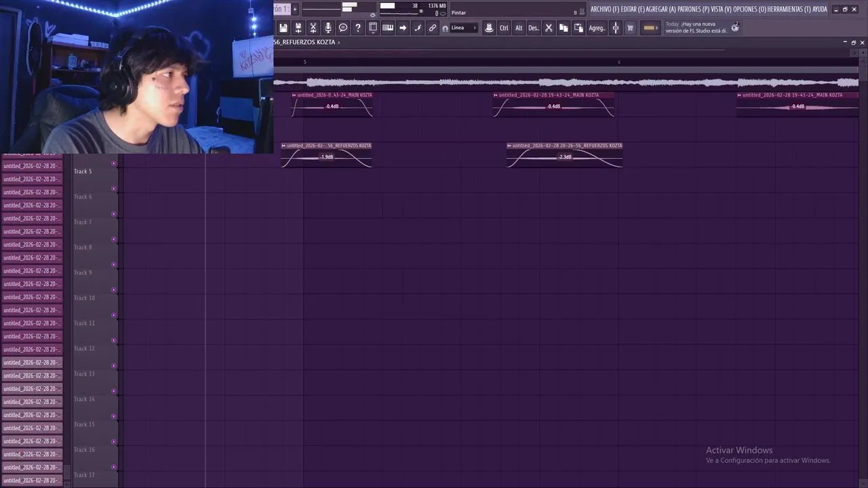Click the globe news icon with badge
This screenshot has width=868, height=488.
click(x=735, y=27)
